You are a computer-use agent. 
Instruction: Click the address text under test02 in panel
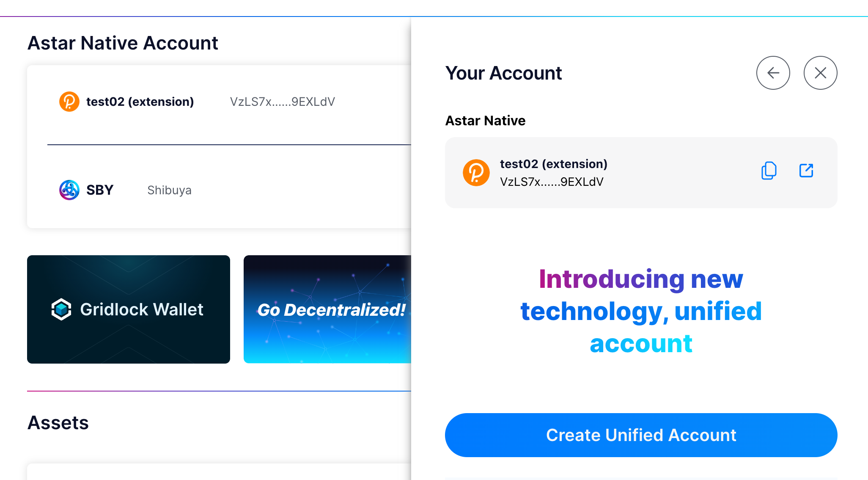(x=552, y=182)
